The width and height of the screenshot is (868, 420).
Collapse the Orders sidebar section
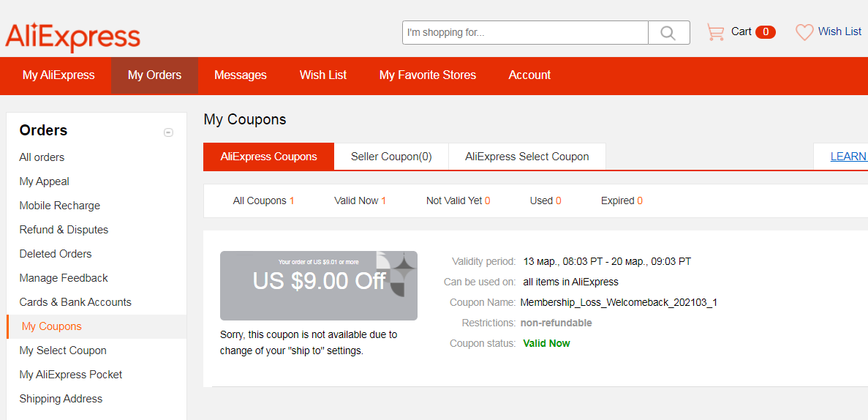(x=169, y=132)
